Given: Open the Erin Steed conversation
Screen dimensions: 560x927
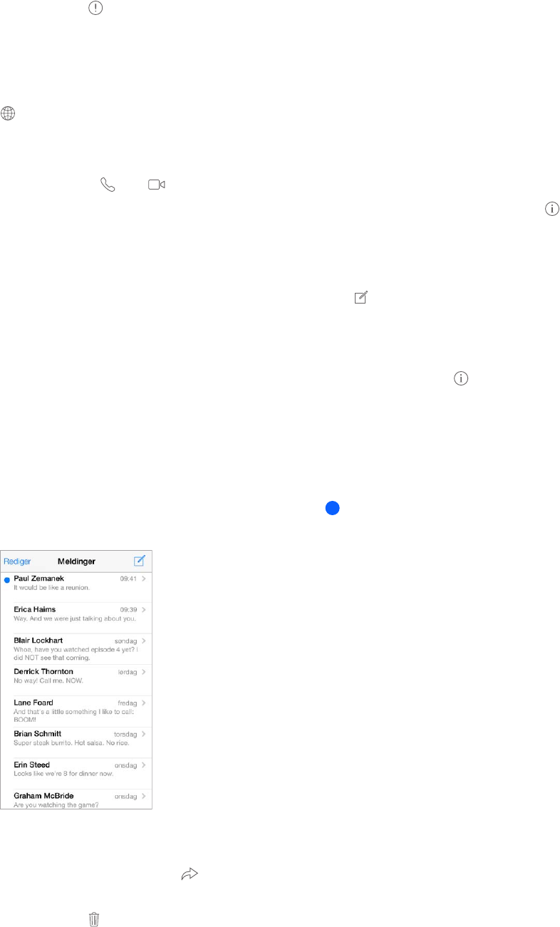Looking at the screenshot, I should 76,773.
